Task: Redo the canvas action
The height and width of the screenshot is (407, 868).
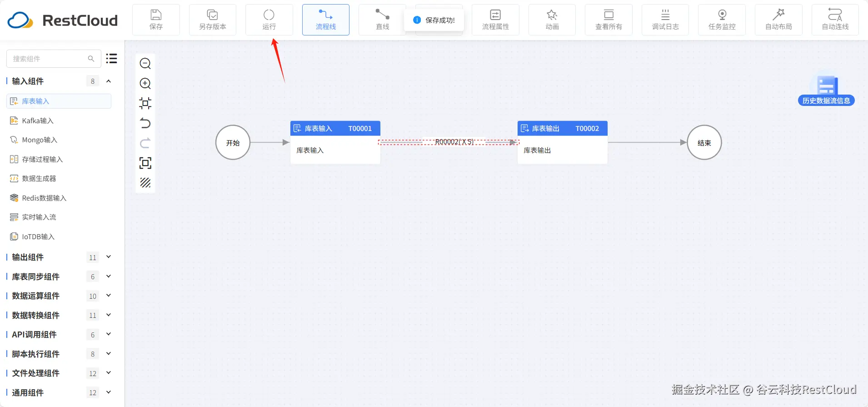Action: click(x=145, y=143)
